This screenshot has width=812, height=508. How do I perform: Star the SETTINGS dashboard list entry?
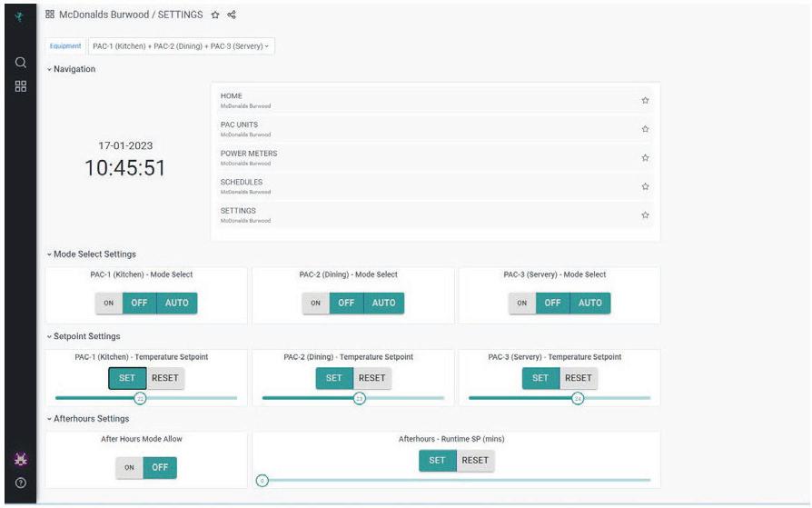(645, 215)
